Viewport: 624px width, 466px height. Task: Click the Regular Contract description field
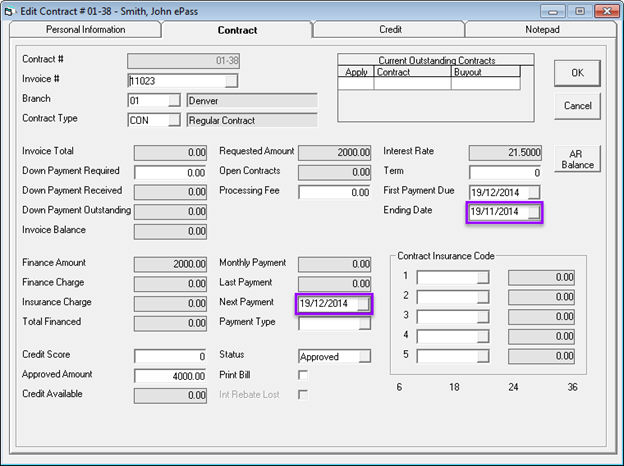tap(252, 120)
